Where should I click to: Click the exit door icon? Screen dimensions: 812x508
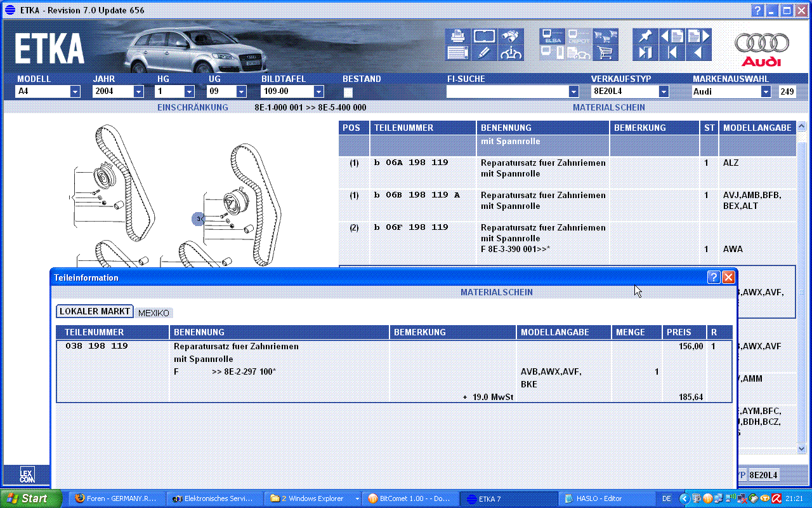pyautogui.click(x=646, y=53)
